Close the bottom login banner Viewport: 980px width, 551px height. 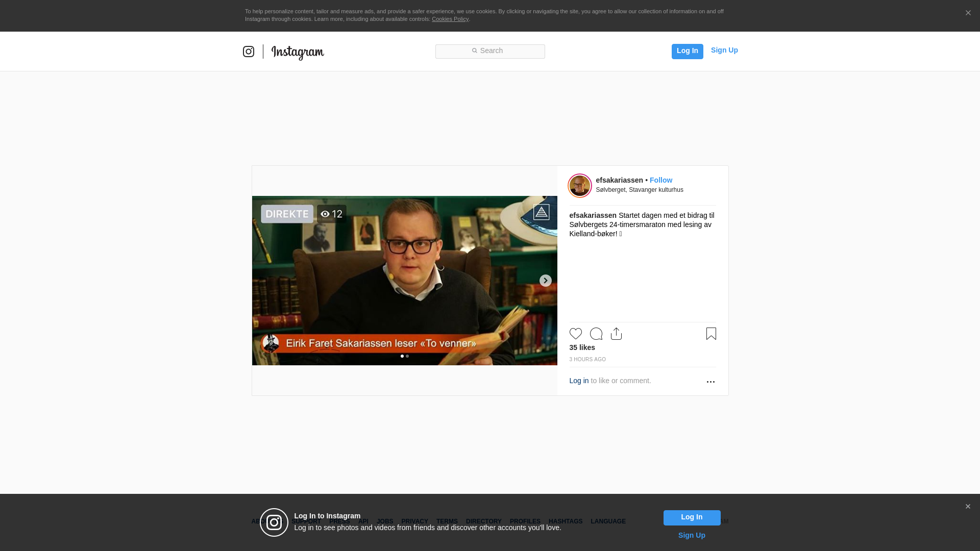pos(968,507)
